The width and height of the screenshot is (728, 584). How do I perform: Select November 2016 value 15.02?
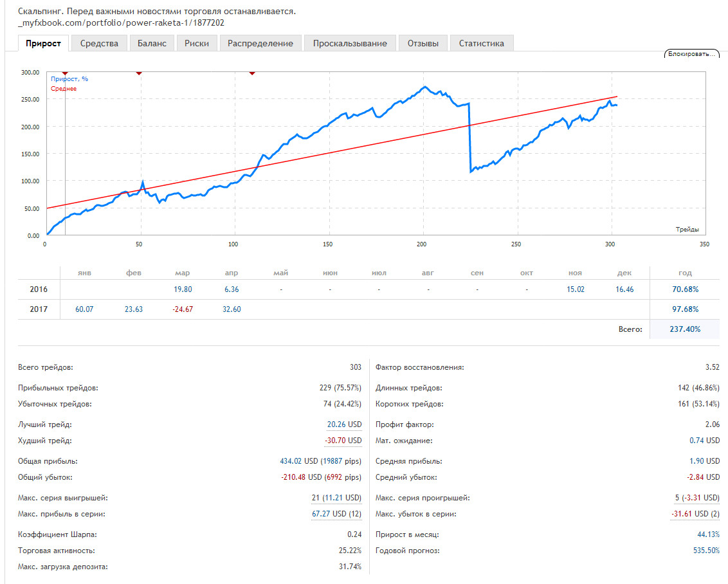[575, 289]
